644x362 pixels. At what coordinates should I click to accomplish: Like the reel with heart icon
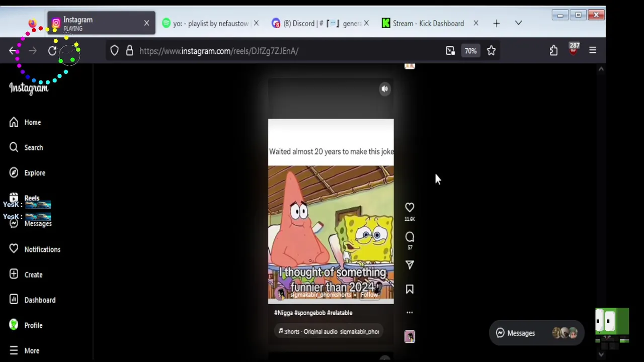point(410,207)
